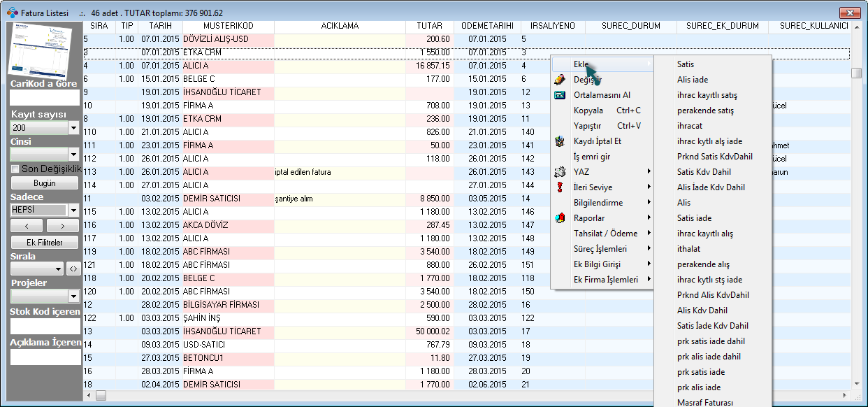The width and height of the screenshot is (868, 407).
Task: Click the Raporlar chart icon
Action: tap(559, 218)
